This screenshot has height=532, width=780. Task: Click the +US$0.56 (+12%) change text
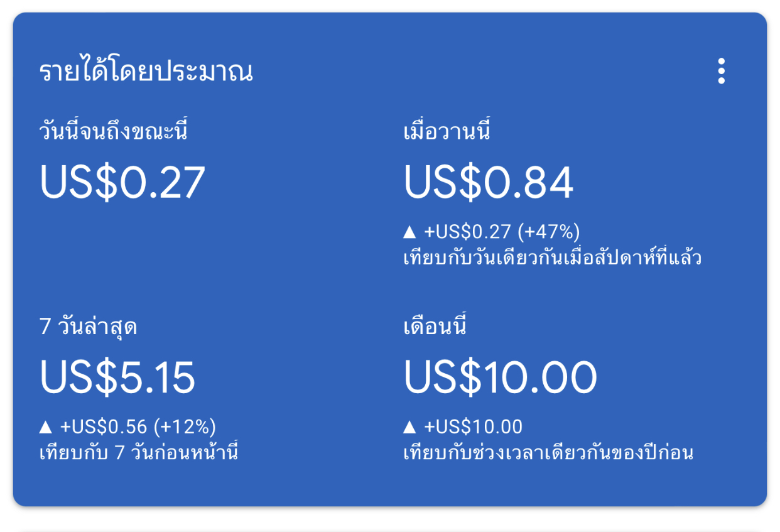(138, 427)
